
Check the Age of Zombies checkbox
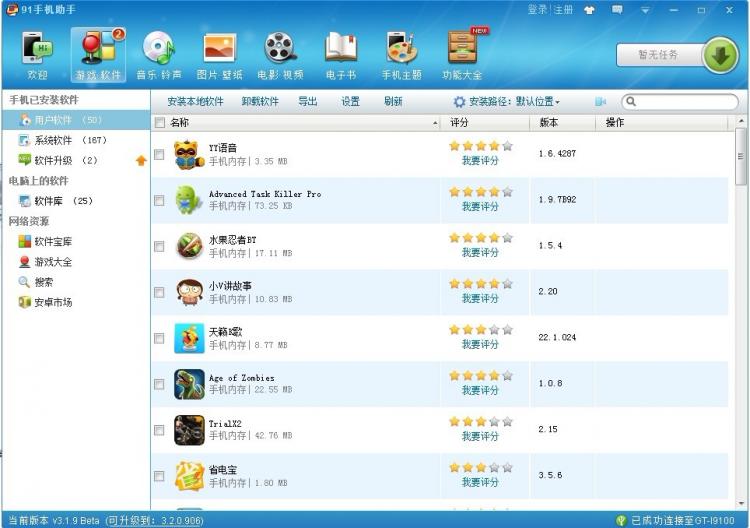coord(159,384)
